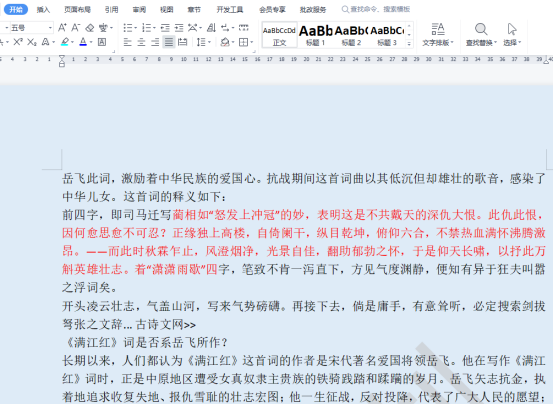Expand bullet list style dropdown arrow
The width and height of the screenshot is (553, 404).
coord(135,28)
